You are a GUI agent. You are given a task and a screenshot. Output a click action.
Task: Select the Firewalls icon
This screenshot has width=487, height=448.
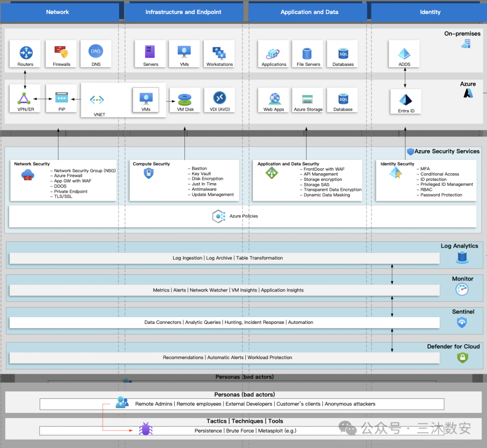pyautogui.click(x=61, y=52)
